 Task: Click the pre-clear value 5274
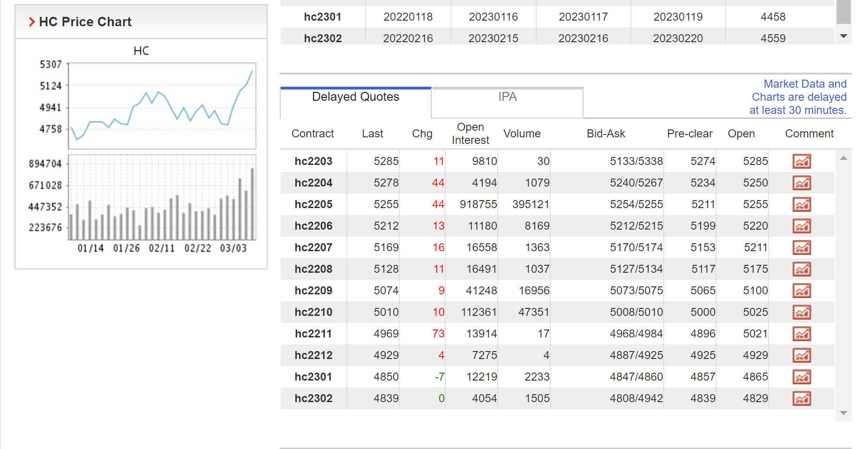(x=703, y=161)
